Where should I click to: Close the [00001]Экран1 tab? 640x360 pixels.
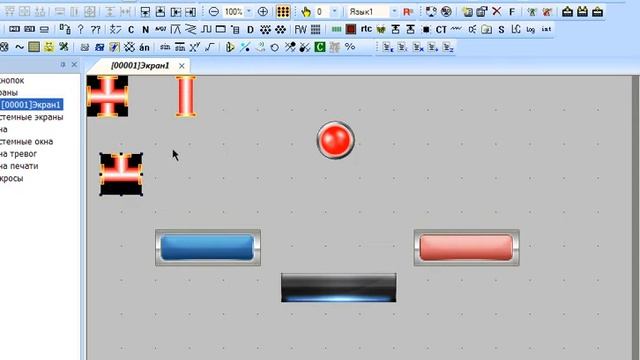tap(182, 66)
